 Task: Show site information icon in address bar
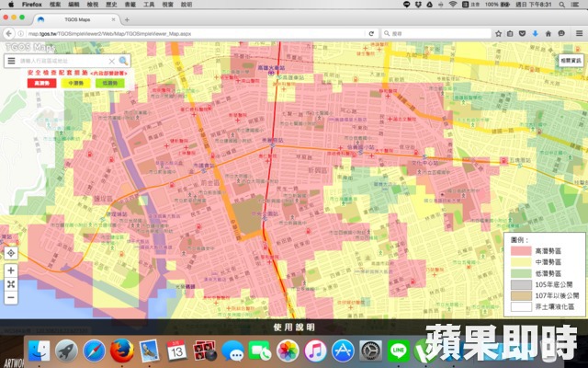20,34
